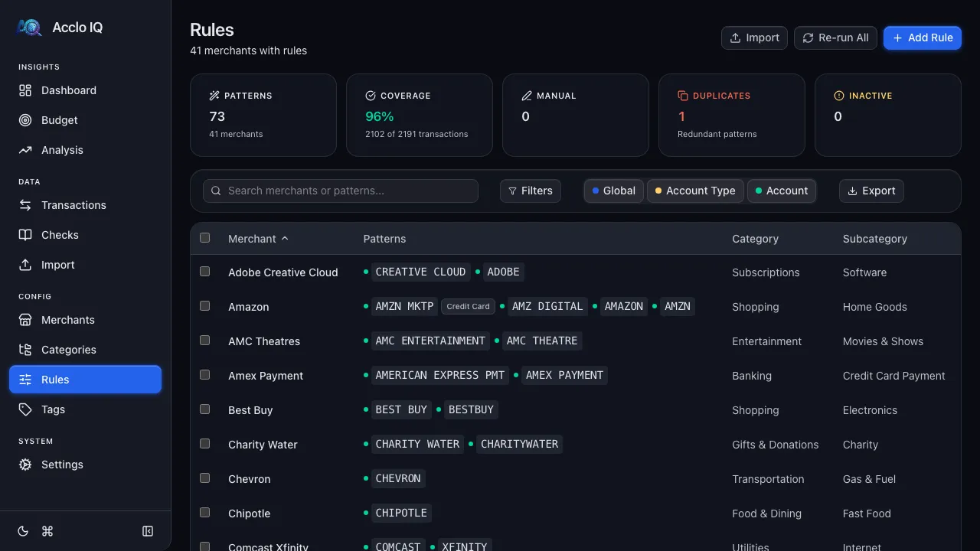Check the Charity Water row checkbox
980x551 pixels.
[204, 444]
